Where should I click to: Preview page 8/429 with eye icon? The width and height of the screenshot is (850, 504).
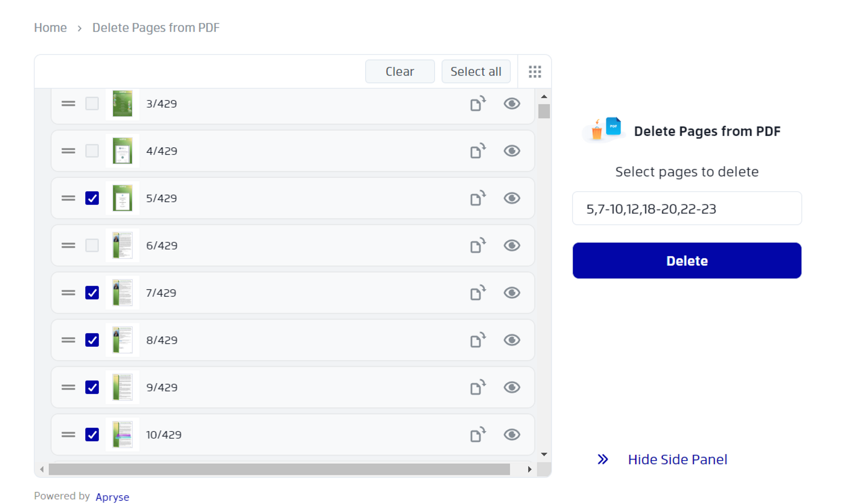click(512, 340)
